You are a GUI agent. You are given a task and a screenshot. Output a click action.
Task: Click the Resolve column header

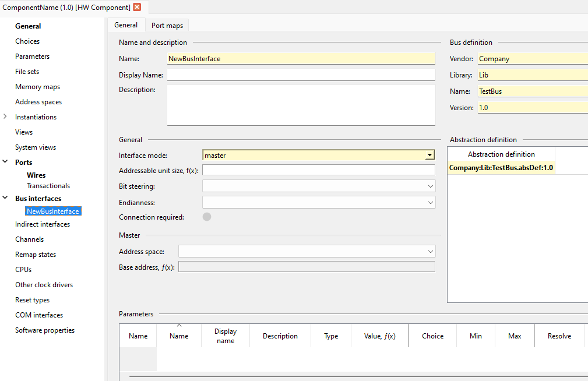pyautogui.click(x=559, y=336)
